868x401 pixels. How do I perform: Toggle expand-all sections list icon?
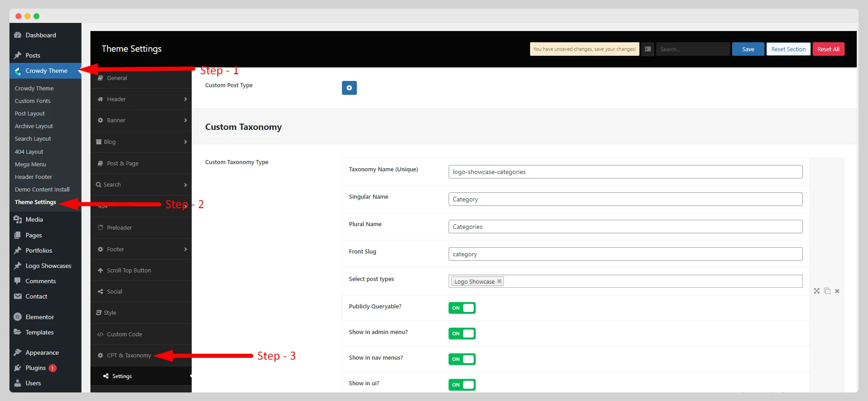point(648,49)
